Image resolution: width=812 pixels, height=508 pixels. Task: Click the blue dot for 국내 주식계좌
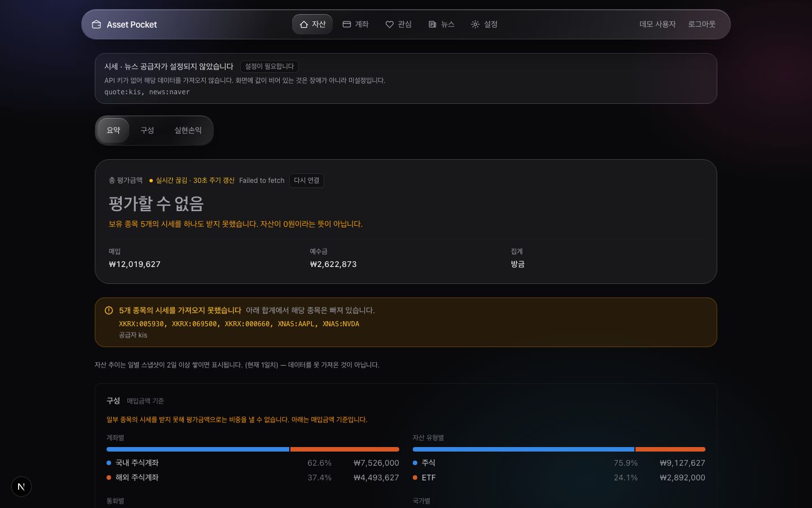109,463
